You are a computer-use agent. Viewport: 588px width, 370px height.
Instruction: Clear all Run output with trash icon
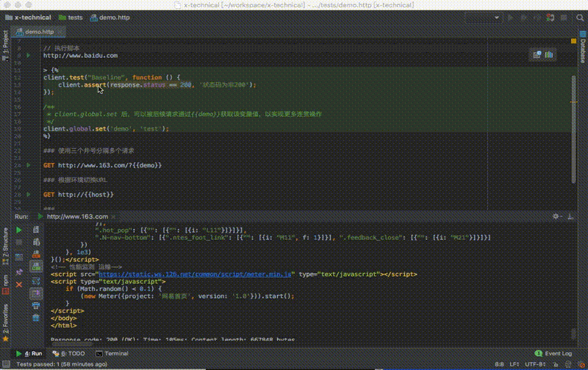point(36,318)
